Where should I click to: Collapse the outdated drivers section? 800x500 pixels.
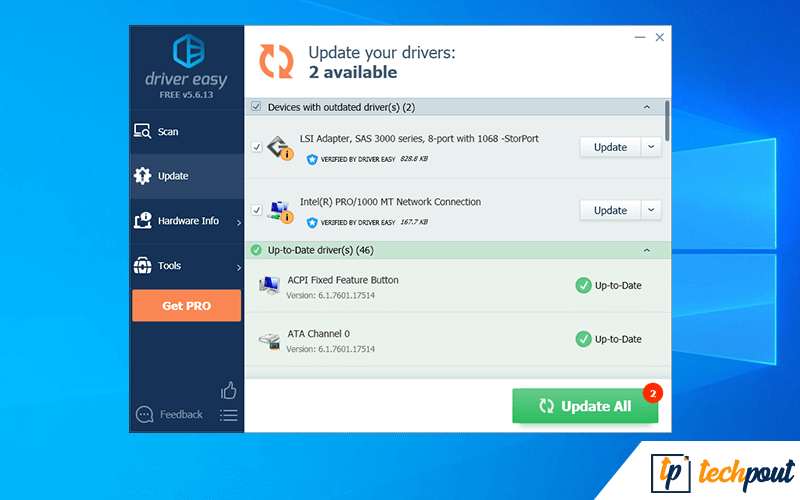coord(647,107)
